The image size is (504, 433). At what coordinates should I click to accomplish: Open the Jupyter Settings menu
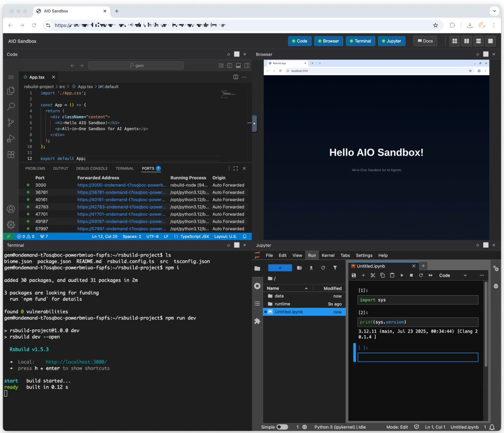[x=364, y=255]
